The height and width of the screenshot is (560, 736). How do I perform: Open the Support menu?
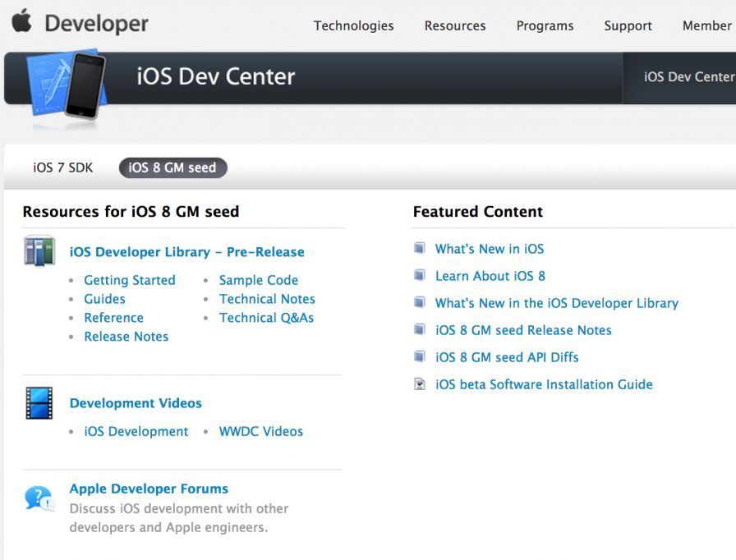tap(628, 25)
